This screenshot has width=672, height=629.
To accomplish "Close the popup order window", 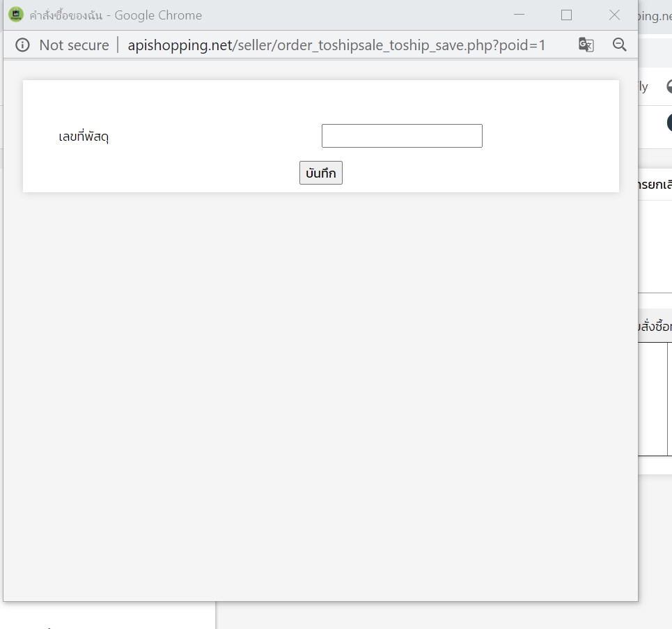I will coord(614,15).
